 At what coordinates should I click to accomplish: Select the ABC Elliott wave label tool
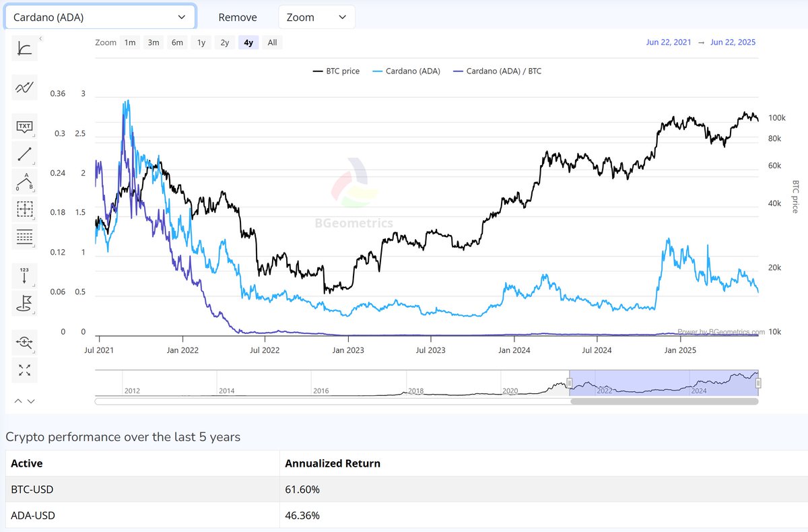[x=25, y=182]
